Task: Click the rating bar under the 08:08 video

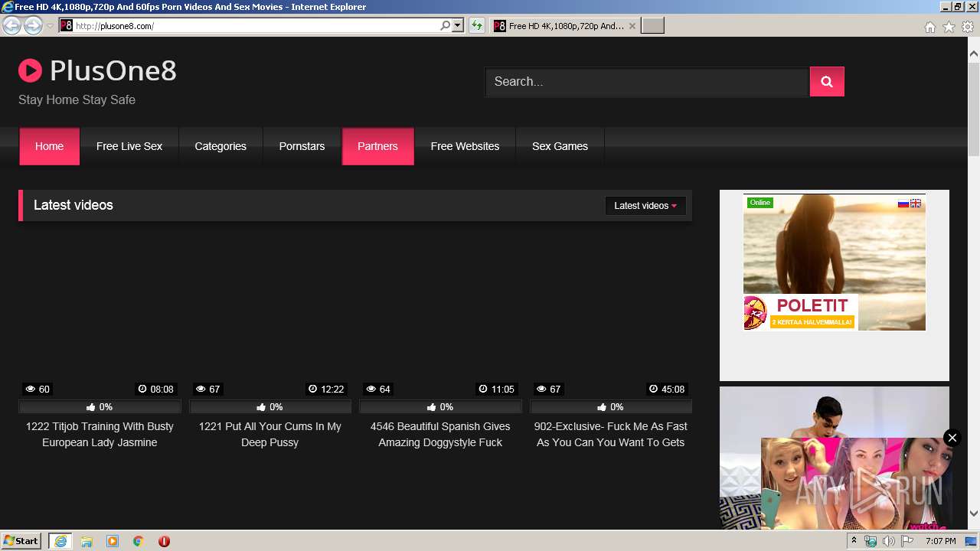Action: (100, 407)
